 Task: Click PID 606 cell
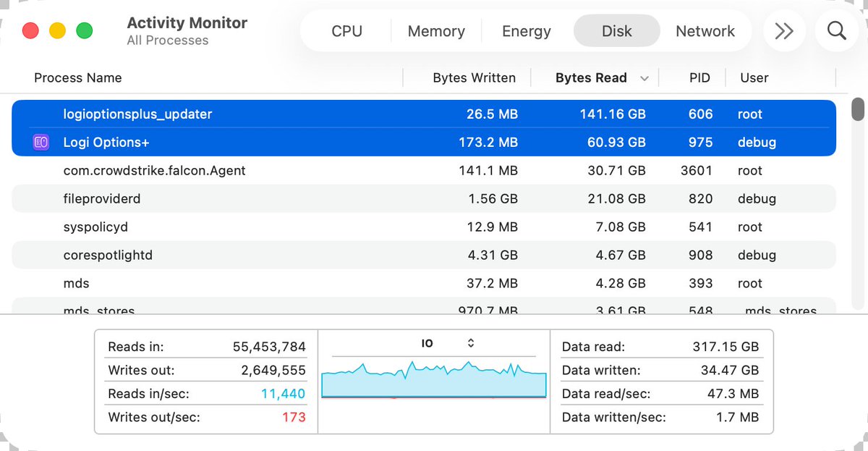[701, 114]
